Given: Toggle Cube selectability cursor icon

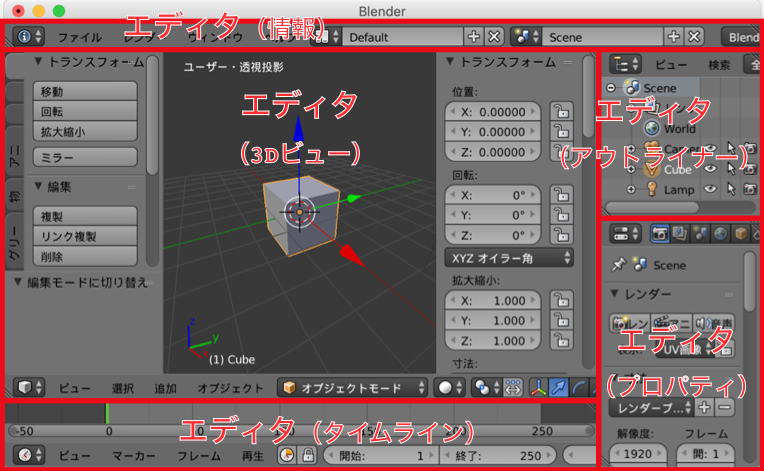Looking at the screenshot, I should point(730,169).
